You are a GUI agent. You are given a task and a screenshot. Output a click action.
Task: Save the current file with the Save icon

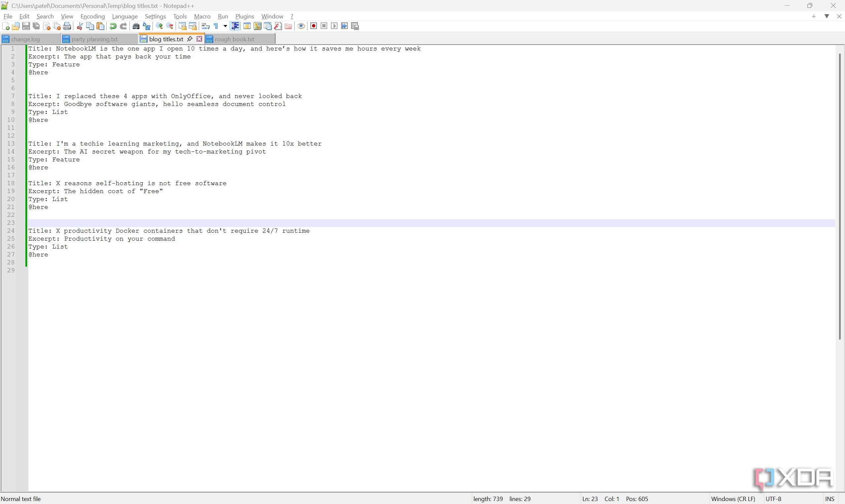coord(26,26)
